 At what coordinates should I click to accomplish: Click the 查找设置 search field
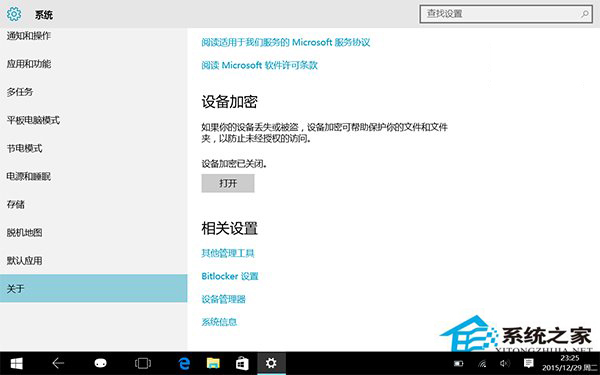506,14
